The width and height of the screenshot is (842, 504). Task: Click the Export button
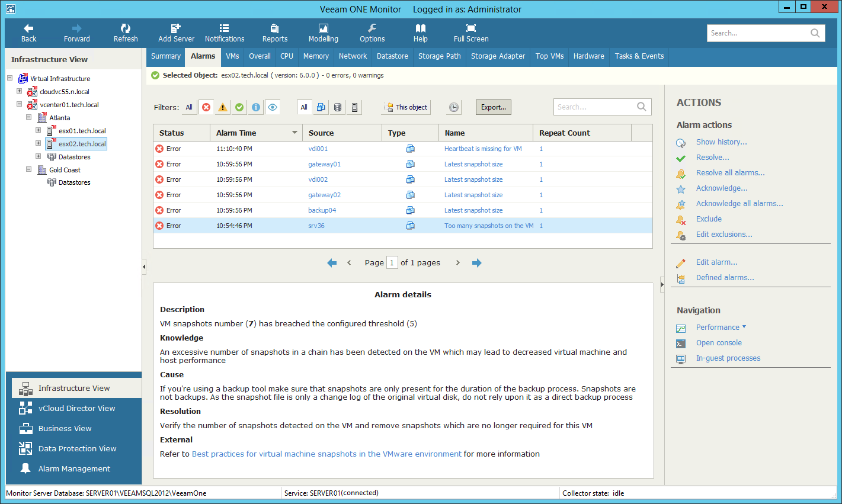coord(494,107)
